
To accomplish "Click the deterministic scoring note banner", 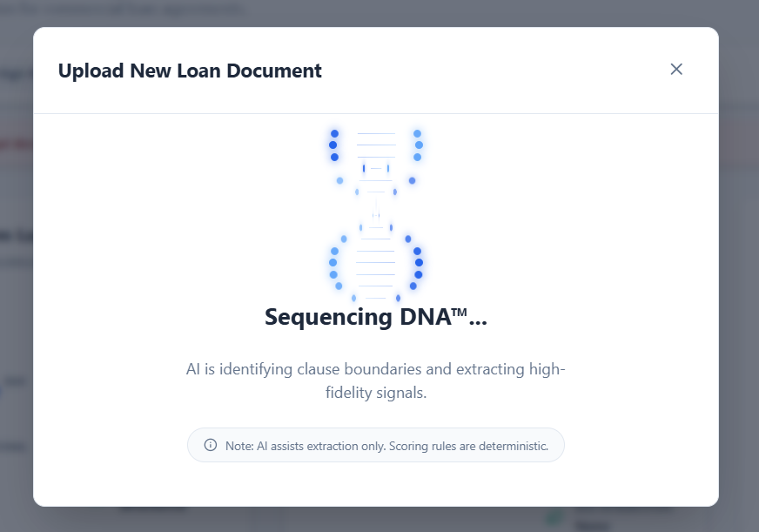I will 375,445.
